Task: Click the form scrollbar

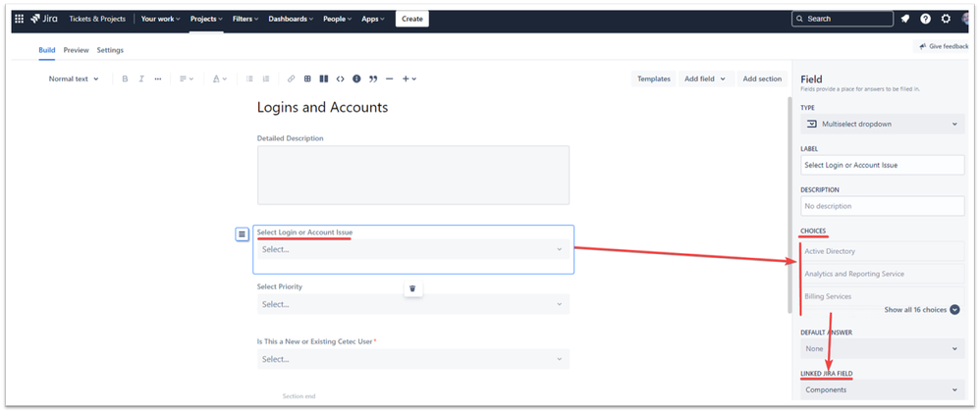Action: click(789, 205)
